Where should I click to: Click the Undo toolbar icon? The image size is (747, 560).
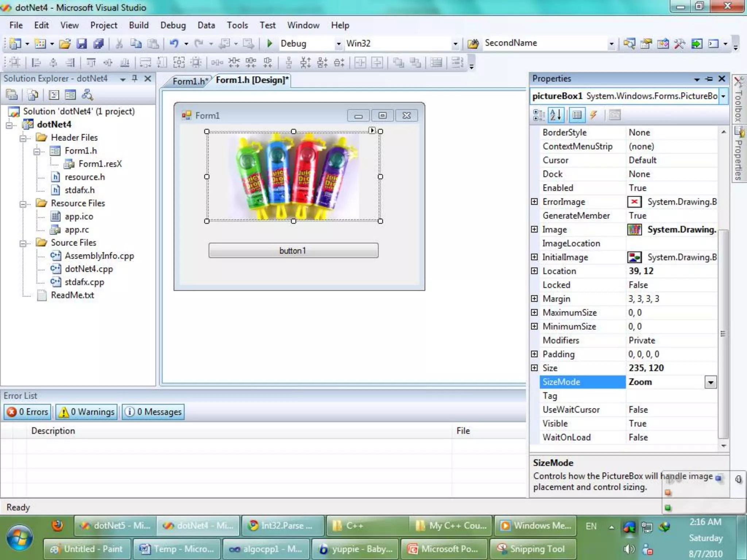click(x=174, y=43)
